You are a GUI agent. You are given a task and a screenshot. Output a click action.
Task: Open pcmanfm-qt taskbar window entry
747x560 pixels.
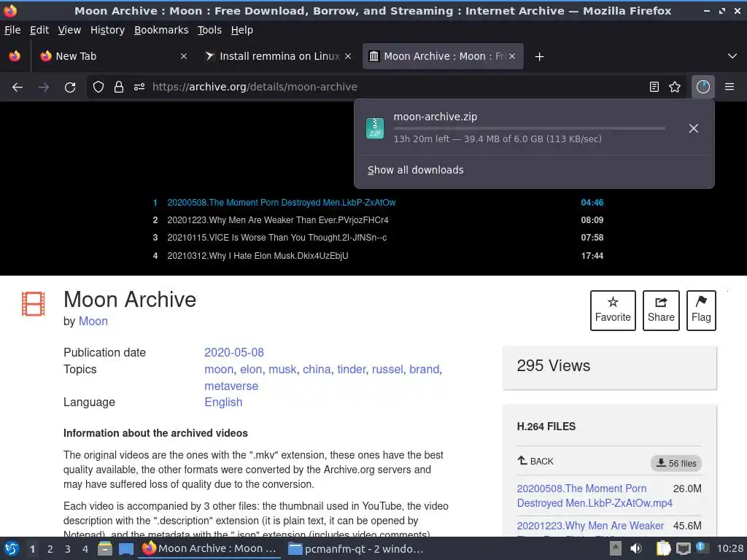tap(355, 549)
